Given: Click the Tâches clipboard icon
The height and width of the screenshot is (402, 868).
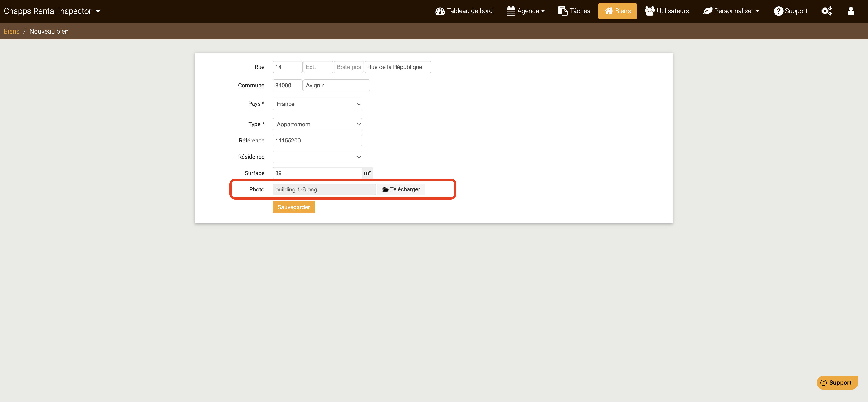Looking at the screenshot, I should (x=563, y=11).
